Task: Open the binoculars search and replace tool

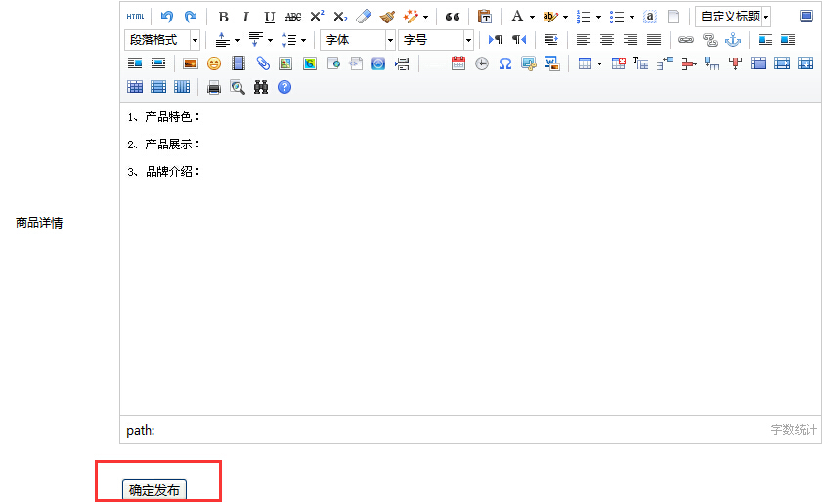Action: pyautogui.click(x=261, y=87)
